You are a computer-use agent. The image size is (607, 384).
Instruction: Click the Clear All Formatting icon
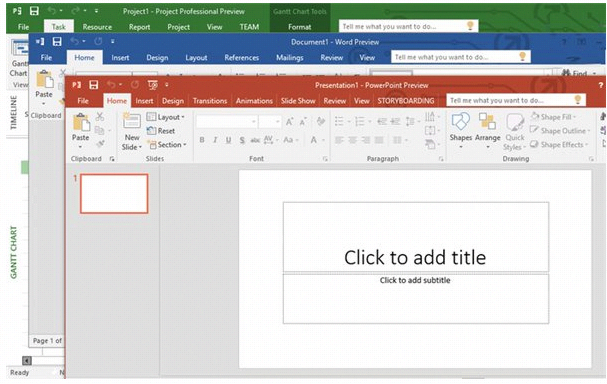pyautogui.click(x=321, y=122)
